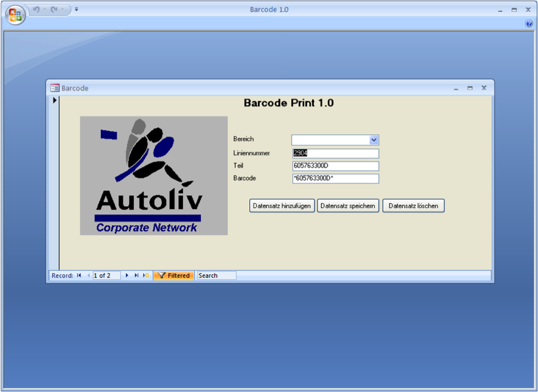
Task: Click the Undo arrow in Quick Access
Action: point(36,9)
